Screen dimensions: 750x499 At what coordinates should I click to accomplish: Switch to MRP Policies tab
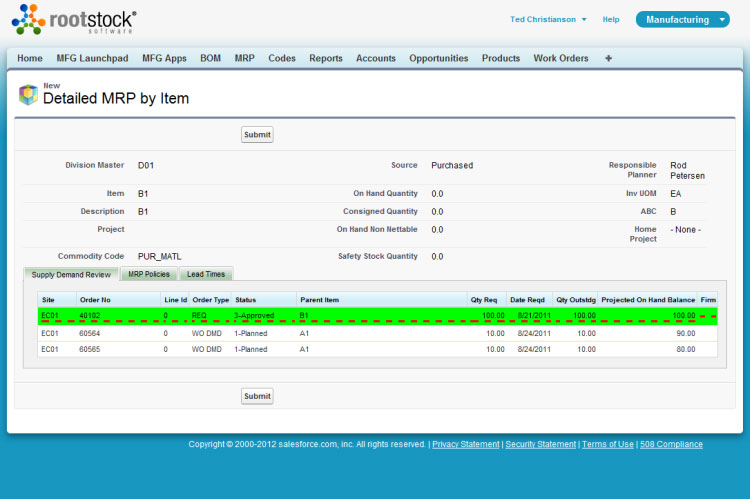tap(149, 274)
